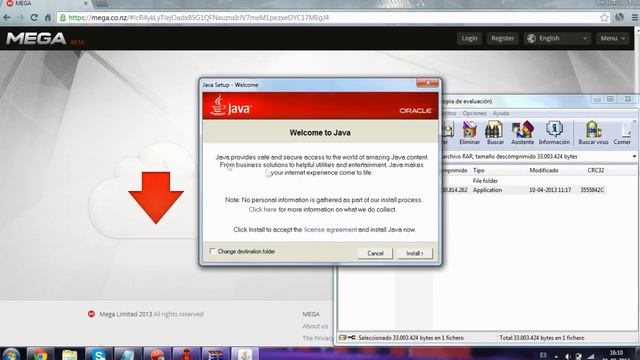
Task: Click the red download arrow on MEGA
Action: [x=156, y=198]
